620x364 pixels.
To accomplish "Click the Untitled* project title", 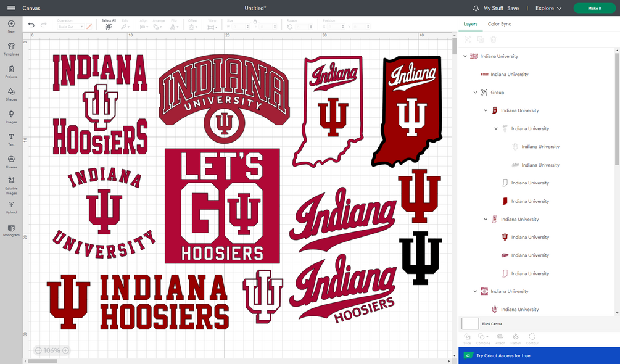I will [x=255, y=8].
